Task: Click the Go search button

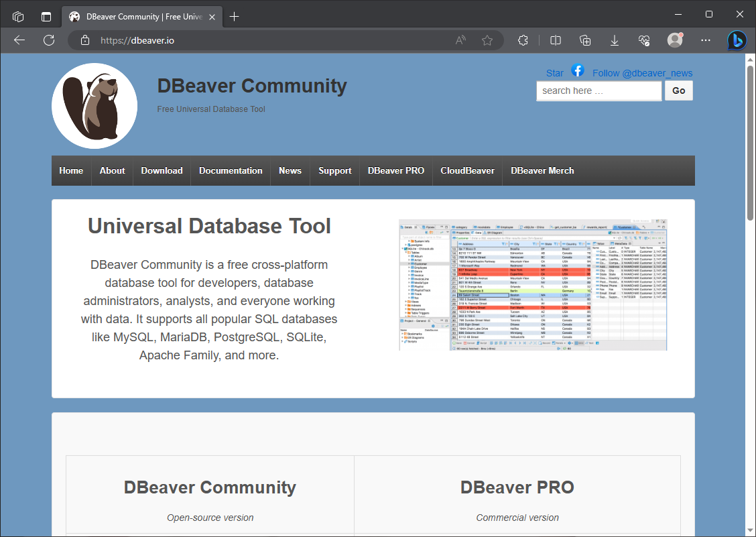Action: (678, 91)
